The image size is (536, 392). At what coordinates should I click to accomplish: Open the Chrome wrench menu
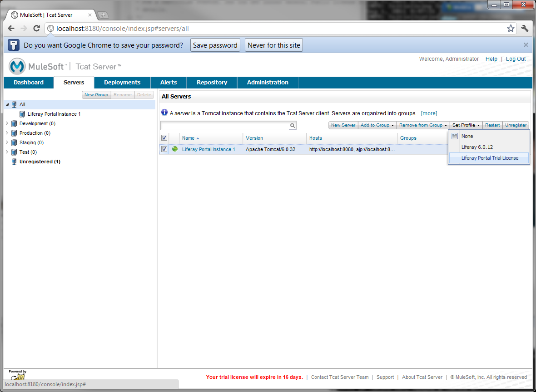click(x=525, y=28)
